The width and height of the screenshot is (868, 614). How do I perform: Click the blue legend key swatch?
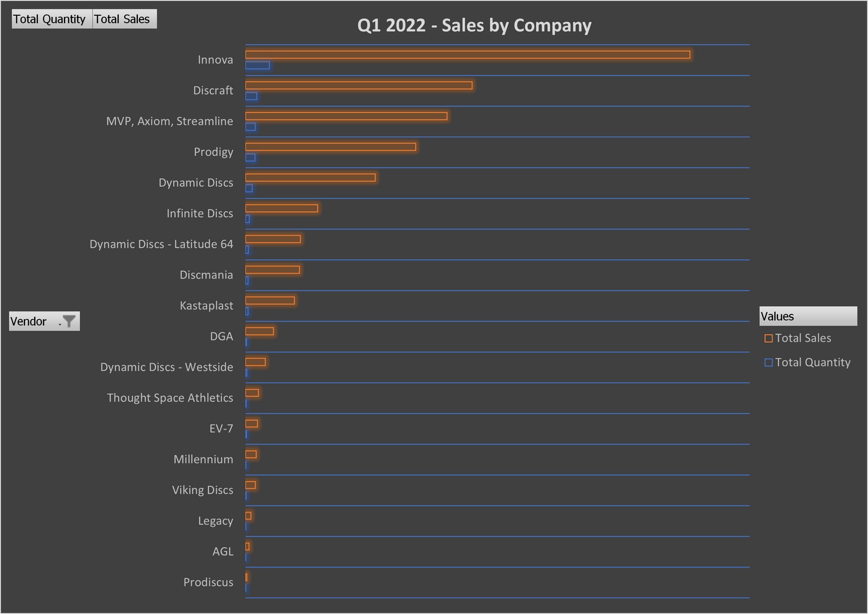coord(768,362)
